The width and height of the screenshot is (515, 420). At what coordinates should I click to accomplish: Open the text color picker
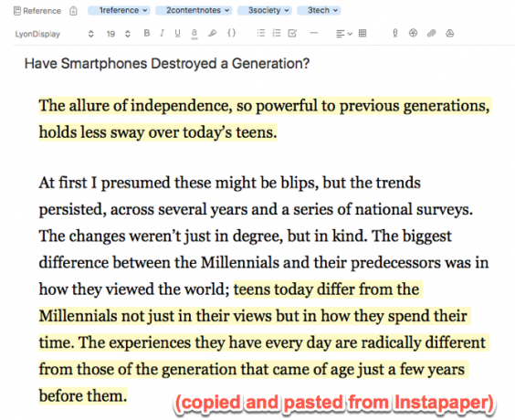(194, 34)
